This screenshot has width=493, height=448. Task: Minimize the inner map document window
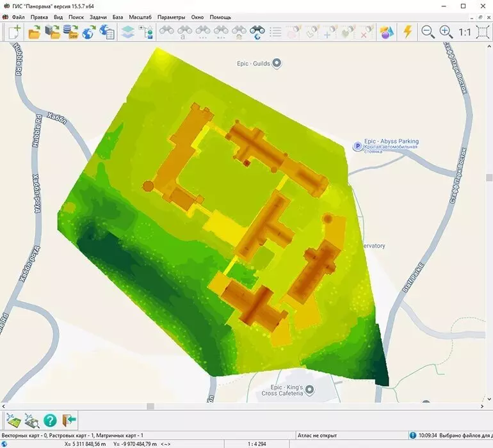(x=472, y=18)
